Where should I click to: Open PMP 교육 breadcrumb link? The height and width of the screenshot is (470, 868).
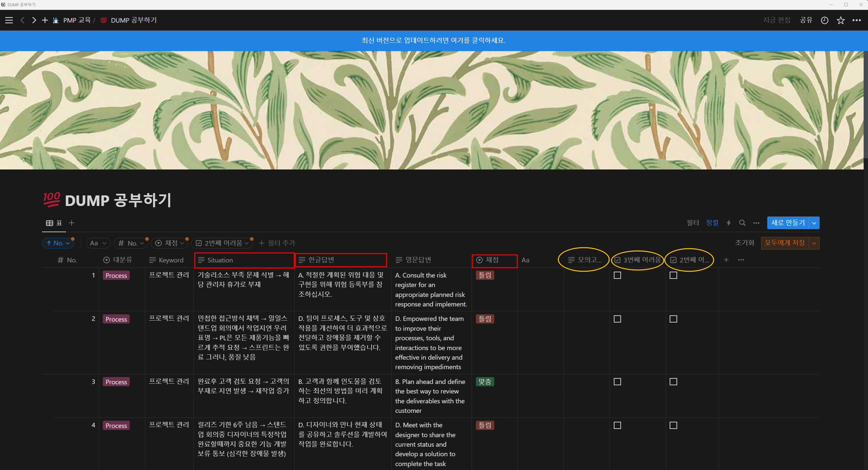[x=77, y=20]
